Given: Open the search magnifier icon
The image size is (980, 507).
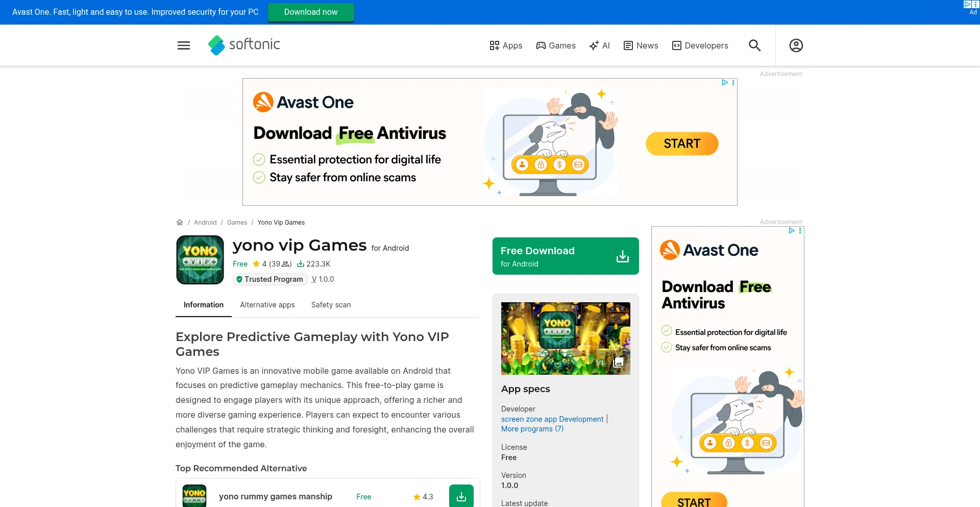Looking at the screenshot, I should [x=754, y=45].
